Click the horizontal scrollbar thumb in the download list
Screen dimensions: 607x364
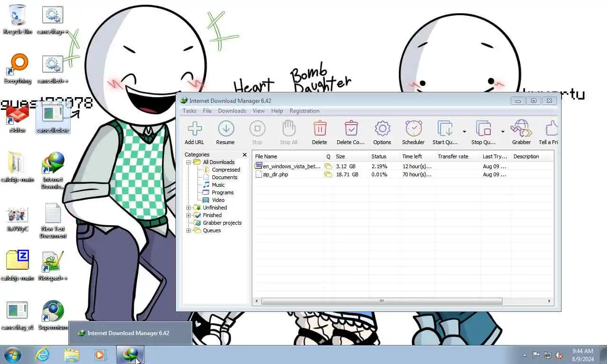[381, 301]
